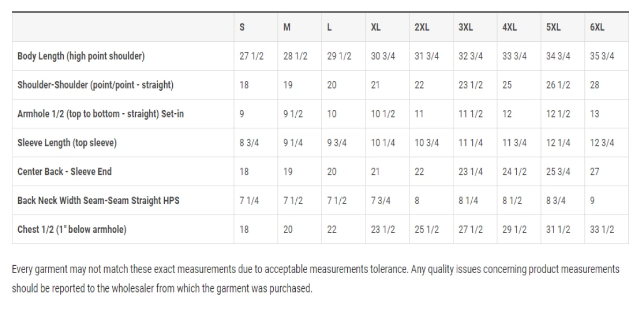Select Shoulder-Shoulder value for 5XL
644x322 pixels.
click(558, 85)
